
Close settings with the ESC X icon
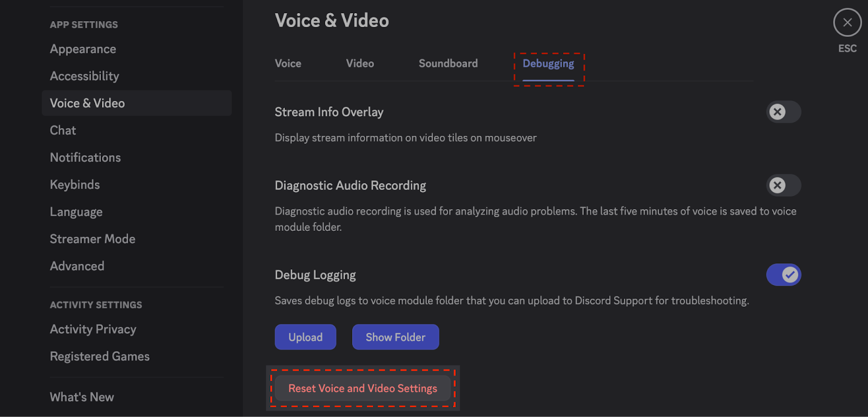pos(847,23)
